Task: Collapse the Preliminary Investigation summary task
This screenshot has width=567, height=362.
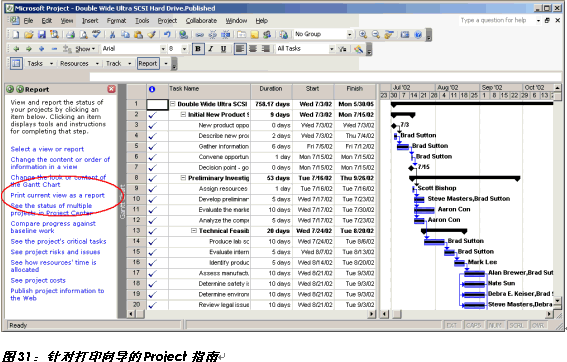Action: point(183,178)
